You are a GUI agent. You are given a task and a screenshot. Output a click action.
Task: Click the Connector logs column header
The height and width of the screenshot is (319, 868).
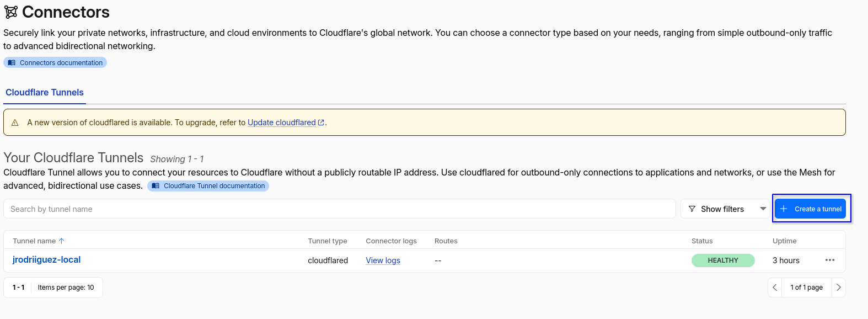click(x=391, y=241)
